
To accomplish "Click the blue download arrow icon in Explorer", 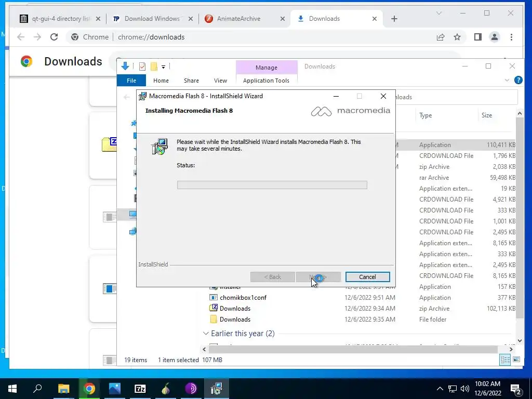I will 125,66.
